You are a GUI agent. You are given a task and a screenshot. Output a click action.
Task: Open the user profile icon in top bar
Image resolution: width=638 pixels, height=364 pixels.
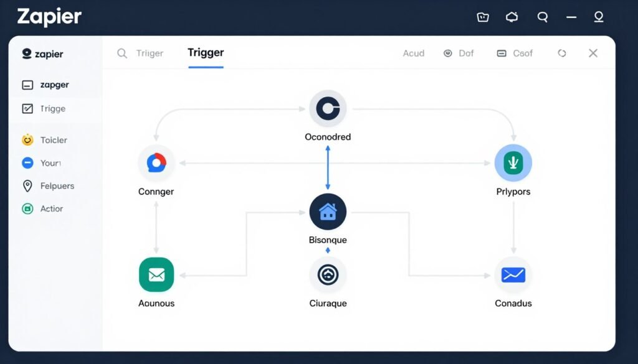[599, 17]
